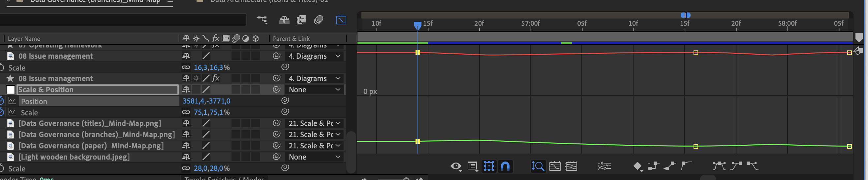
Task: Click the time navigator end handle
Action: [x=688, y=15]
